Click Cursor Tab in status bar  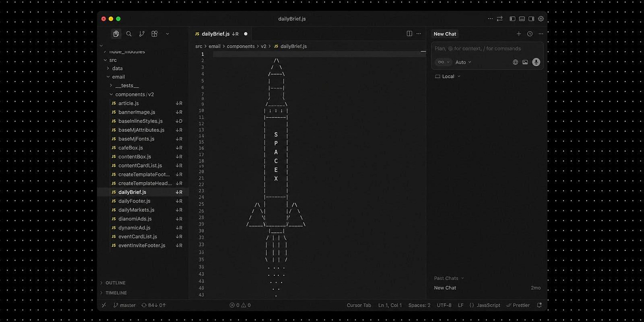[359, 305]
